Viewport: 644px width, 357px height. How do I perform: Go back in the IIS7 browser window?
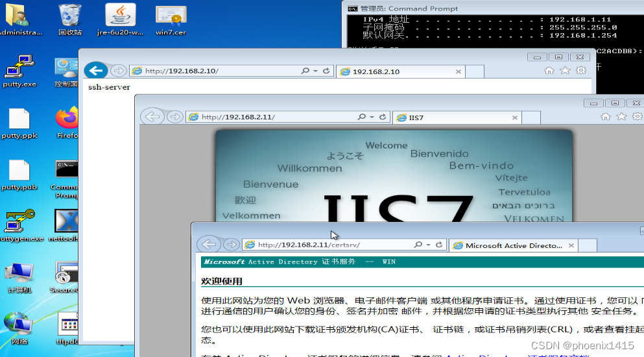click(x=152, y=117)
